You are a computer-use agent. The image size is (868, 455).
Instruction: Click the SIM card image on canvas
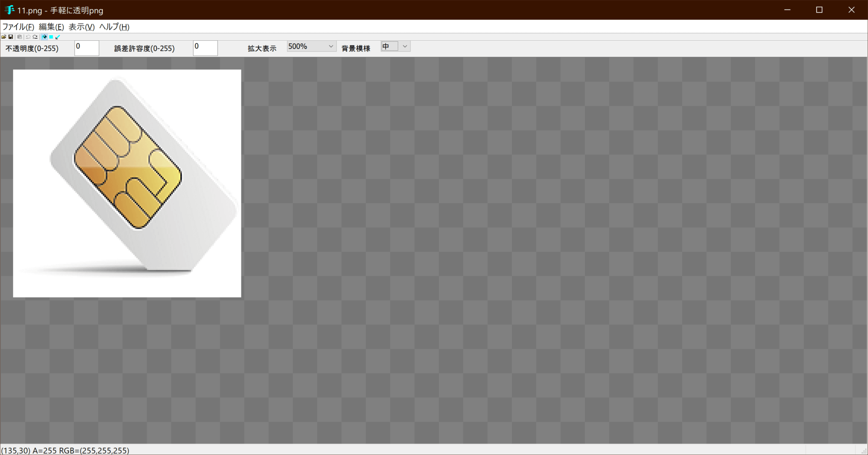tap(127, 183)
